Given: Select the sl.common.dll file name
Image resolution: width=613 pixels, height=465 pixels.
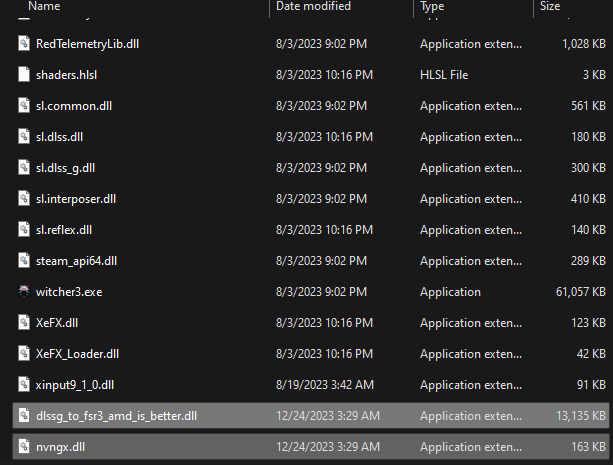Looking at the screenshot, I should [74, 106].
